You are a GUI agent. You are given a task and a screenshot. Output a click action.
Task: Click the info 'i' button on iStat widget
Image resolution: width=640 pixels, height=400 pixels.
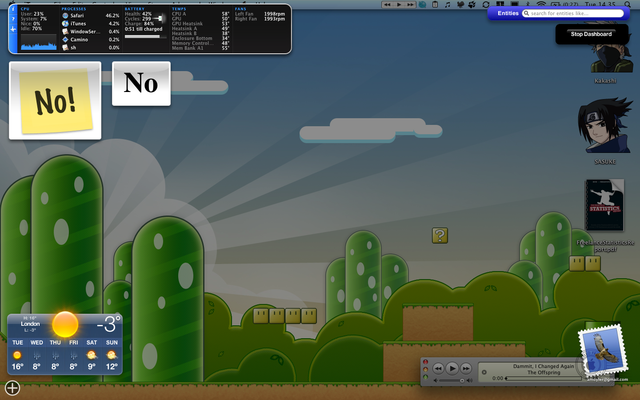[13, 9]
